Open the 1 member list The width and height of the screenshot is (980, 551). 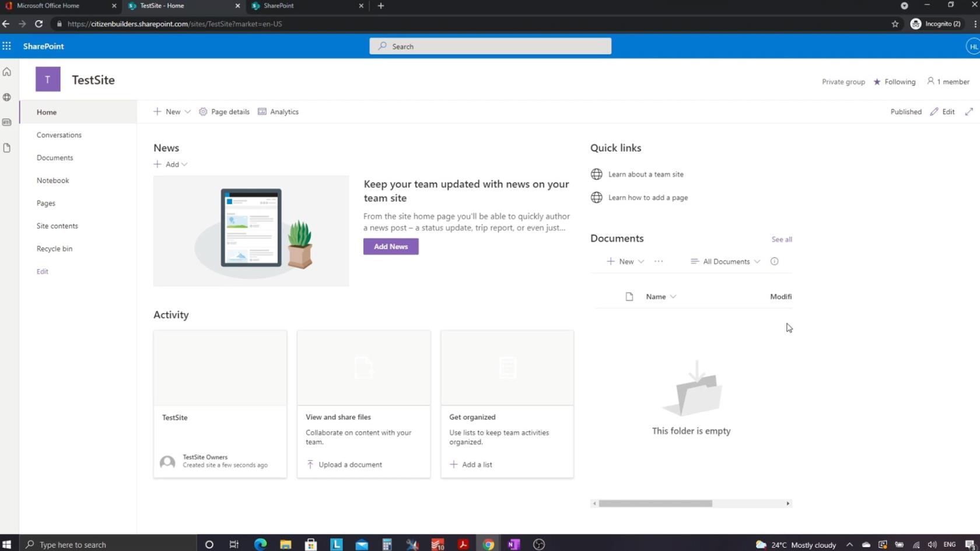(948, 82)
